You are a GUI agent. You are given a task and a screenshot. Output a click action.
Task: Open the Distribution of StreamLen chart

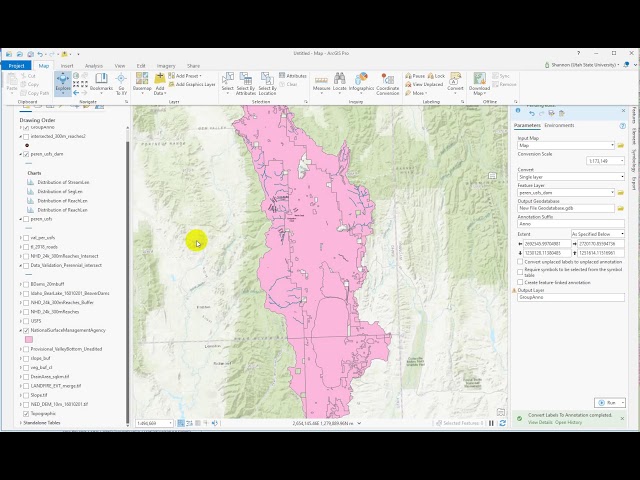coord(63,182)
